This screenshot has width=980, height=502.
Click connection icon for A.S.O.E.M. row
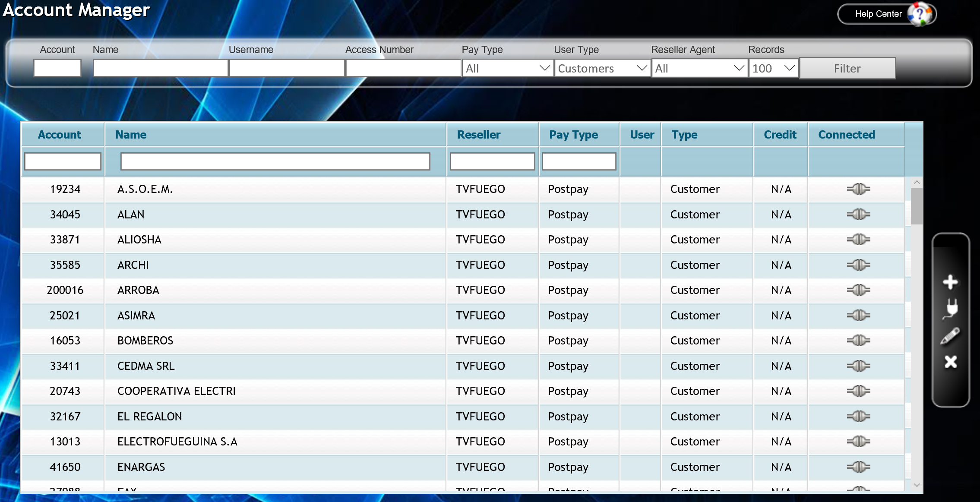pyautogui.click(x=858, y=189)
